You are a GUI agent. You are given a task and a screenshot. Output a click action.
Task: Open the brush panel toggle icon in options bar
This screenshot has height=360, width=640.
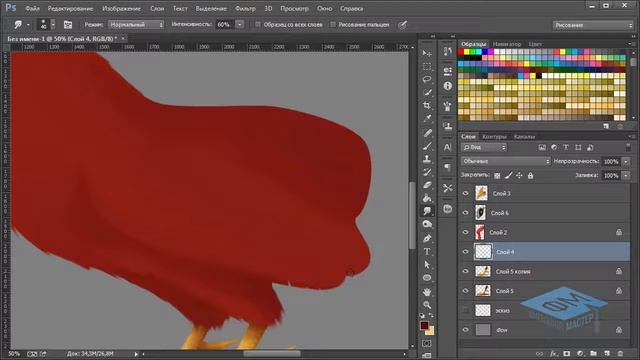tap(68, 25)
